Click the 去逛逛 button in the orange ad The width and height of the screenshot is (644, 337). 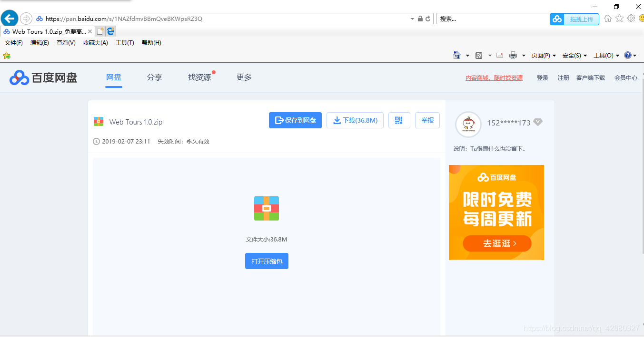[497, 243]
